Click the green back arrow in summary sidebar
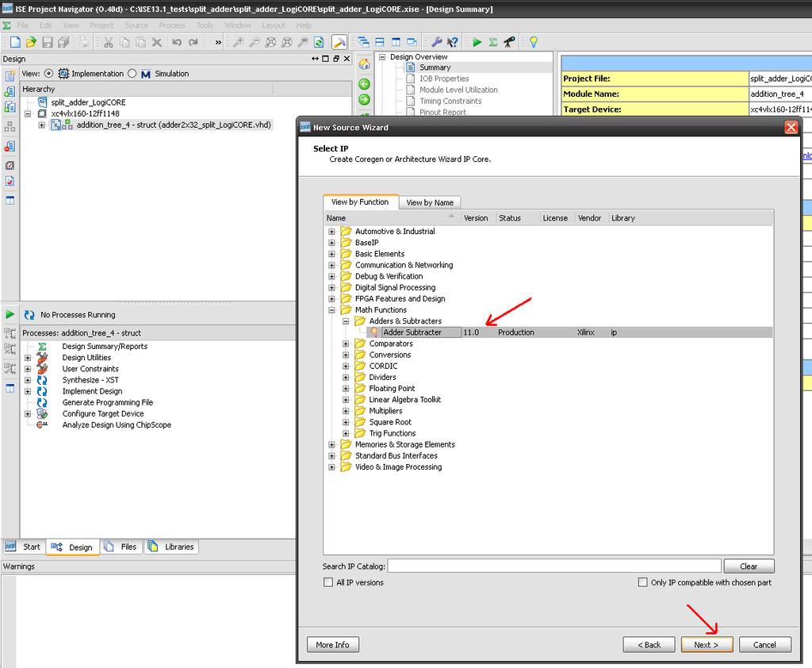 [365, 84]
